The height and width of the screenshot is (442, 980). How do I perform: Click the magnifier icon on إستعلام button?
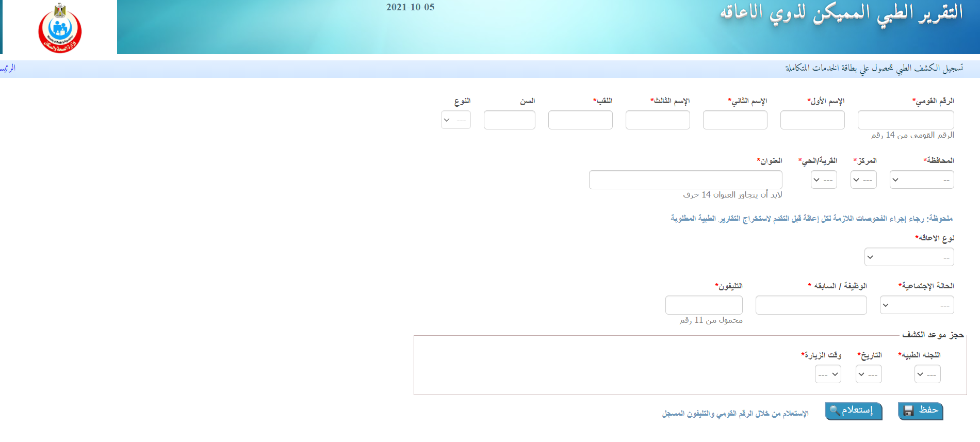[x=835, y=411]
